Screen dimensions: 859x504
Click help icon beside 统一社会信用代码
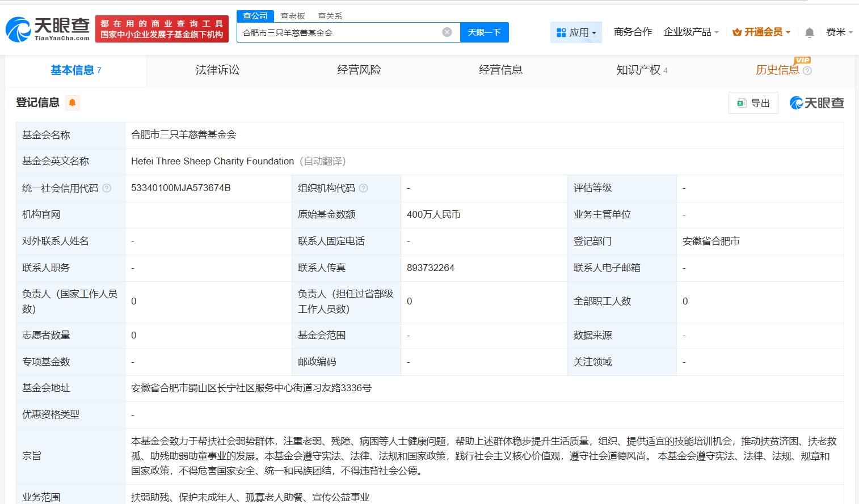click(107, 188)
